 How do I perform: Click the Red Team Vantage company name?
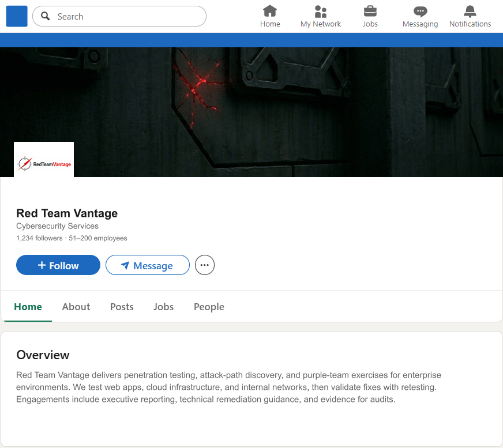(x=67, y=213)
